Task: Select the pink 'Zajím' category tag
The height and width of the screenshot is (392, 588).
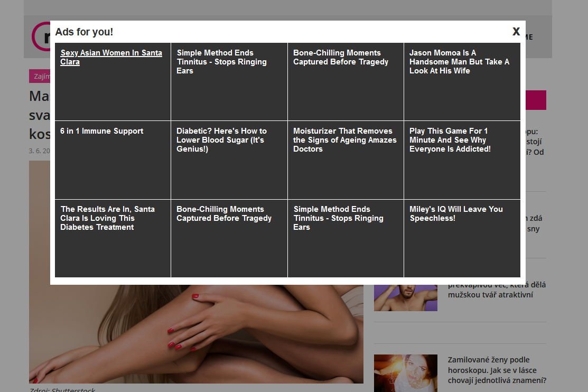Action: tap(40, 76)
